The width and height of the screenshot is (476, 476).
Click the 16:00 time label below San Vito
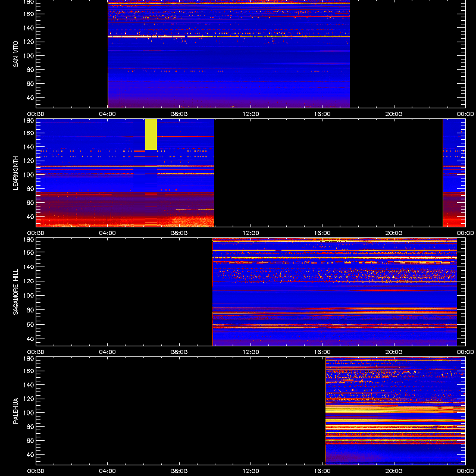tap(322, 114)
